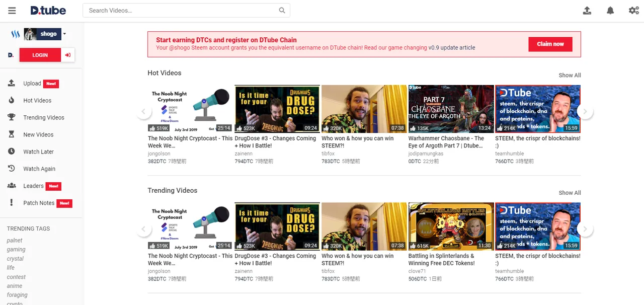
Task: Select the gaming trending tag
Action: [16, 250]
